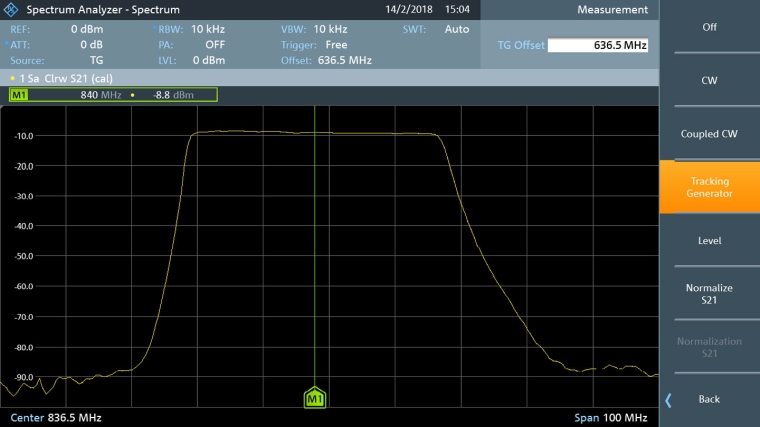760x427 pixels.
Task: Activate the Tracking Generator softkey
Action: 709,187
